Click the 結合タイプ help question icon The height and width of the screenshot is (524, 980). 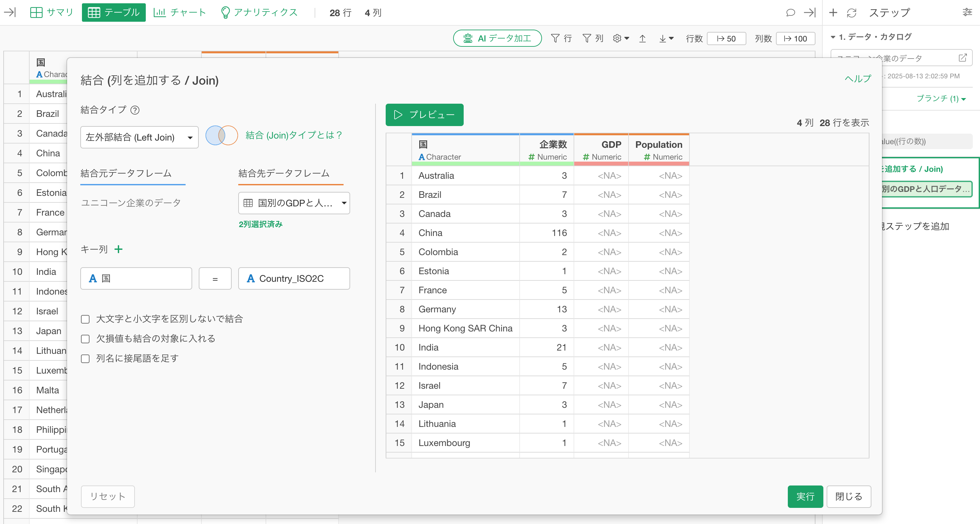pyautogui.click(x=135, y=110)
